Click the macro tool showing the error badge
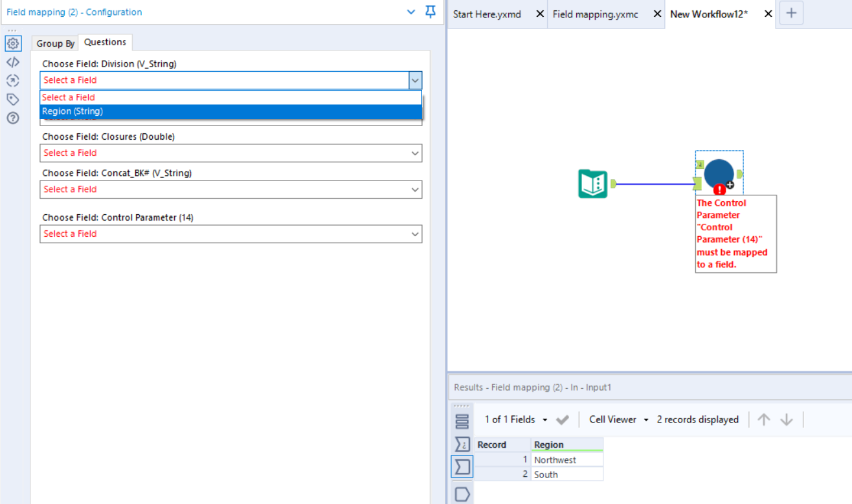The height and width of the screenshot is (504, 852). pyautogui.click(x=719, y=173)
